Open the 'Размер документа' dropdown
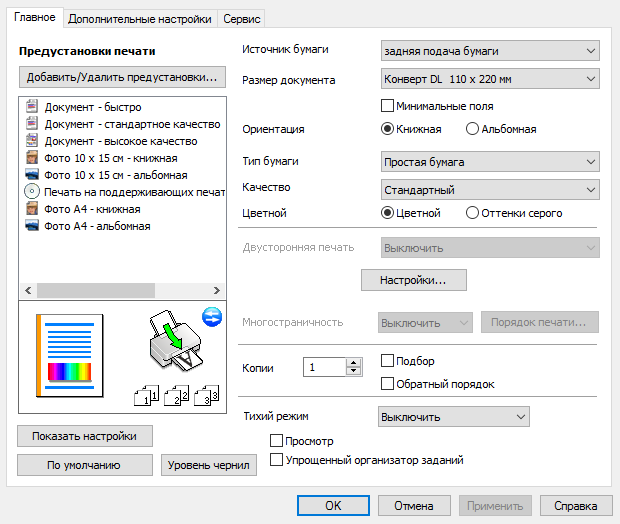620x524 pixels. click(490, 79)
